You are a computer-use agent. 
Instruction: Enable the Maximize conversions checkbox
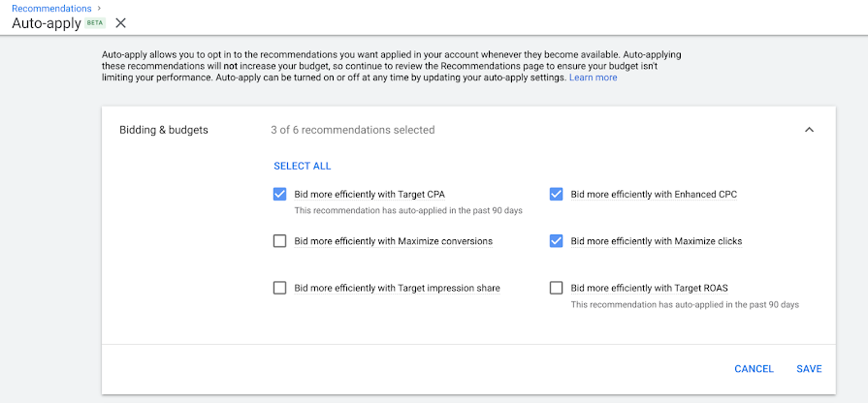click(x=280, y=241)
